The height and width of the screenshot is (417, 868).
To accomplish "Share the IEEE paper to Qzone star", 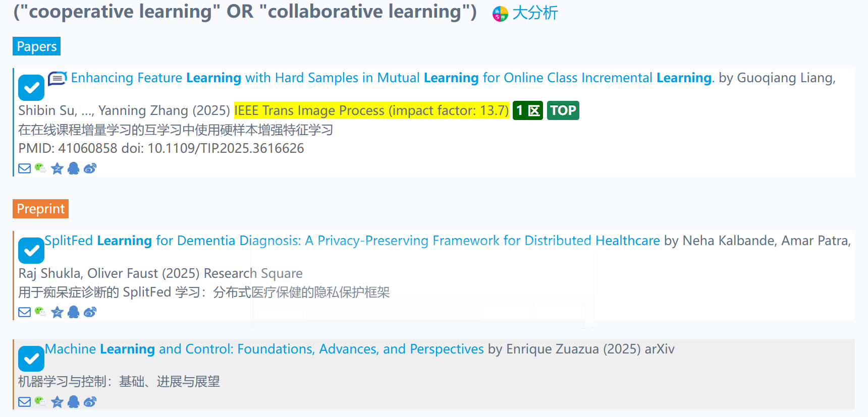I will tap(57, 168).
